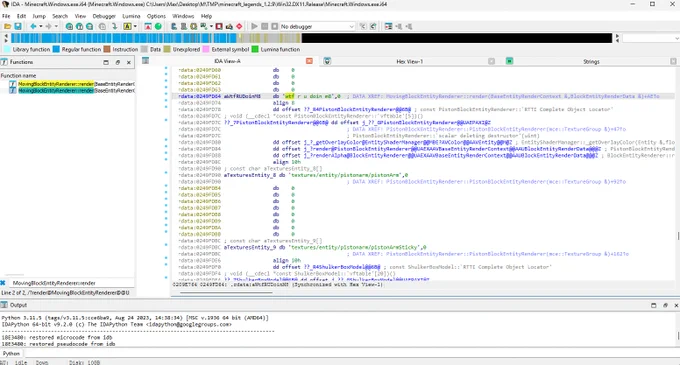Click the red square toolbar icon
Screen dimensions: 680x365
coord(219,26)
